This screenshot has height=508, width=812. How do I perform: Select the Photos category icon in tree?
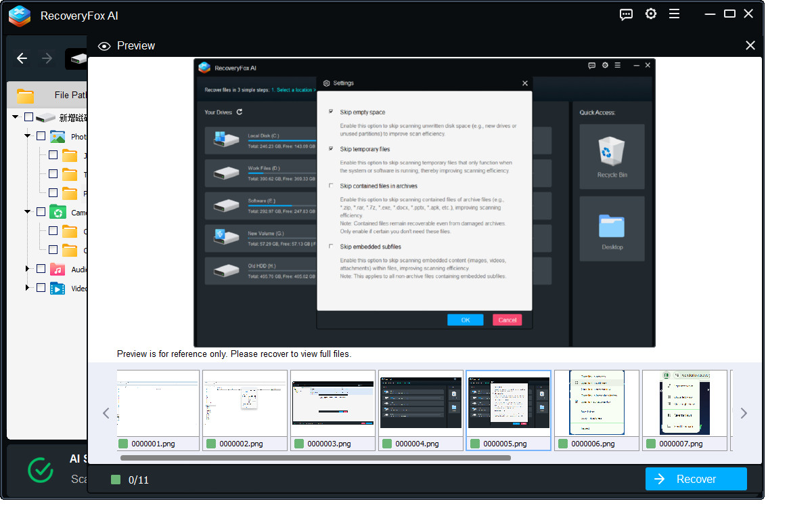coord(58,136)
